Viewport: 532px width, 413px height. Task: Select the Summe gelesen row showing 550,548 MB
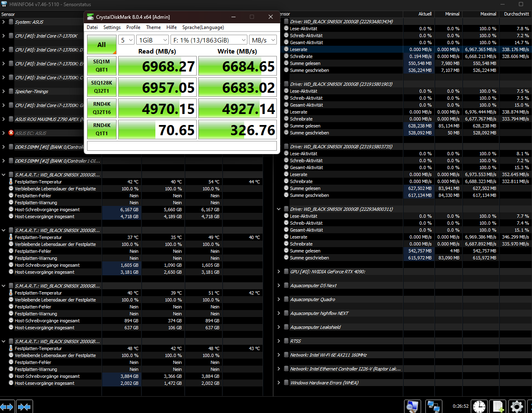tap(406, 63)
